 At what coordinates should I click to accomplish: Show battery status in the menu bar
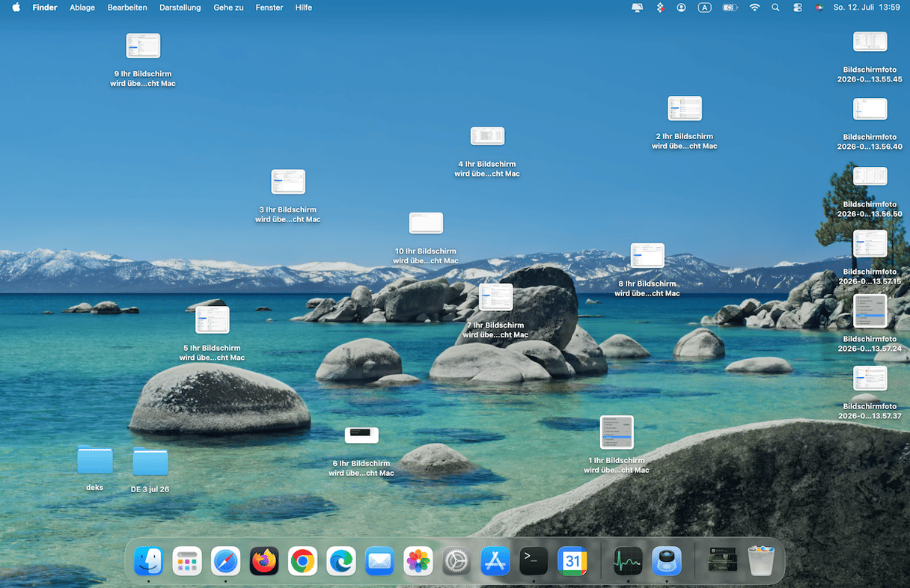[x=730, y=7]
